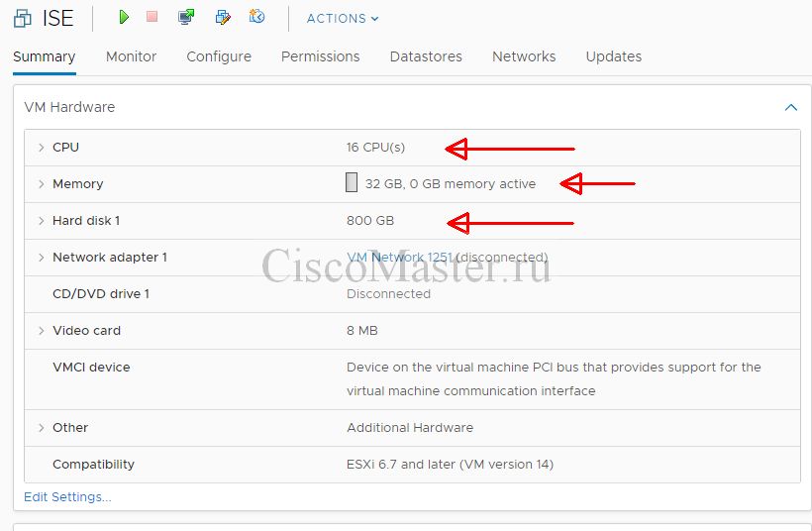
Task: Click the VMCI device description text
Action: pyautogui.click(x=554, y=378)
